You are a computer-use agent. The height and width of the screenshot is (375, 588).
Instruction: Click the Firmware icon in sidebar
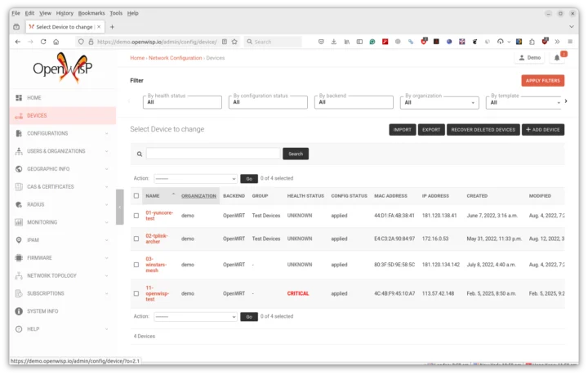(x=18, y=258)
